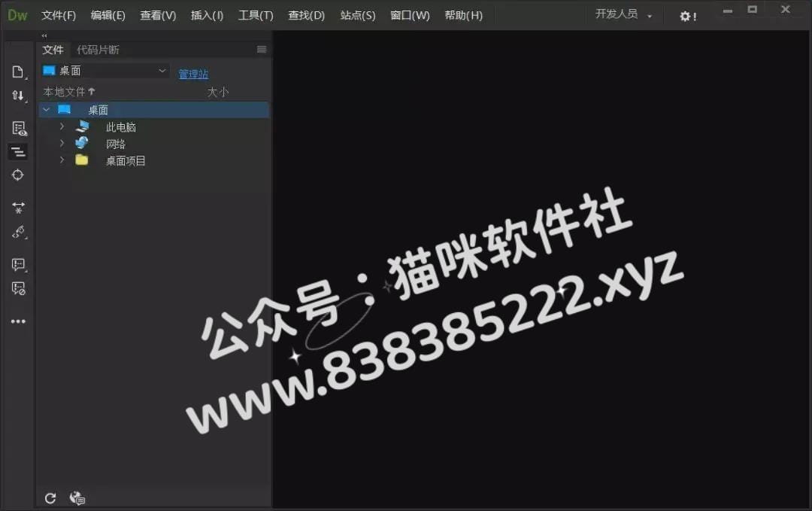The image size is (812, 511).
Task: Open the Find (查找) menu
Action: (x=306, y=16)
